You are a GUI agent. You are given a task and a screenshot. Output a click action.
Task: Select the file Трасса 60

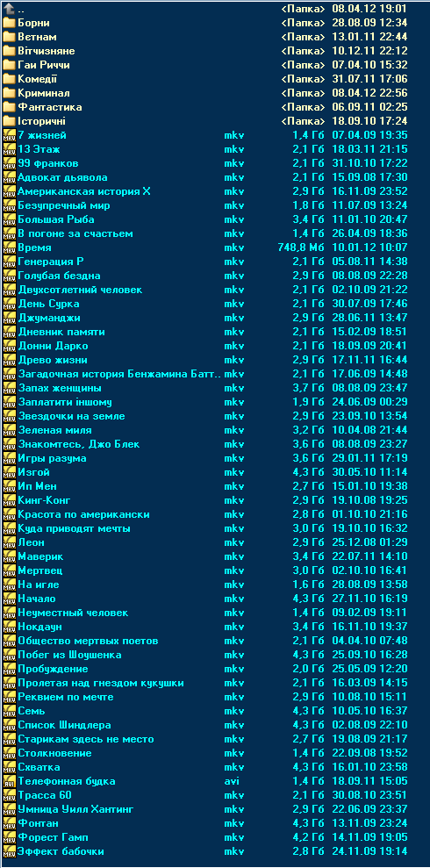click(x=45, y=795)
